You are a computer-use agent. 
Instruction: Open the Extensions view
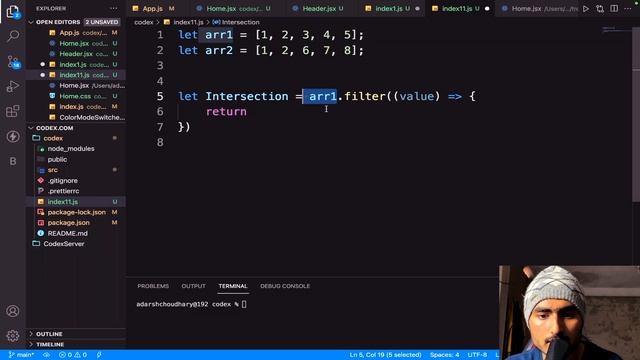point(13,111)
